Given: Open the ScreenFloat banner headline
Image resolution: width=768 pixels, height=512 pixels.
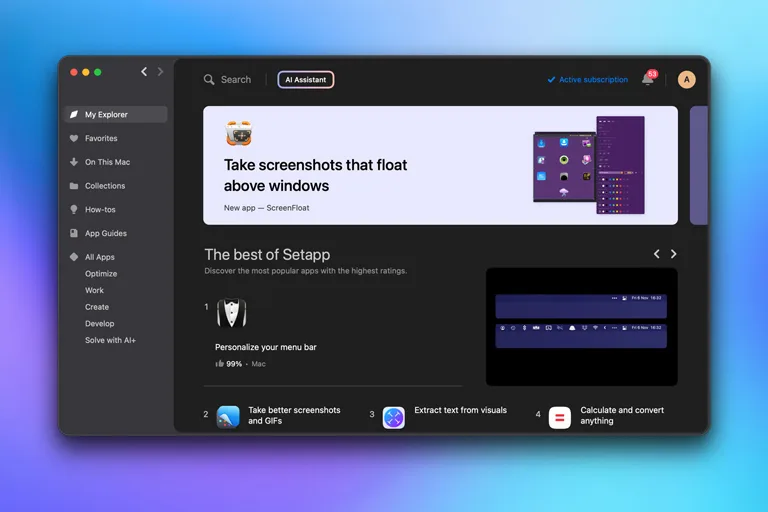Looking at the screenshot, I should click(315, 175).
